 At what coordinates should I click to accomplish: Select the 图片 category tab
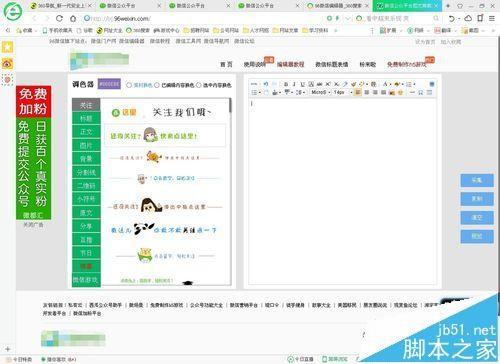click(86, 146)
